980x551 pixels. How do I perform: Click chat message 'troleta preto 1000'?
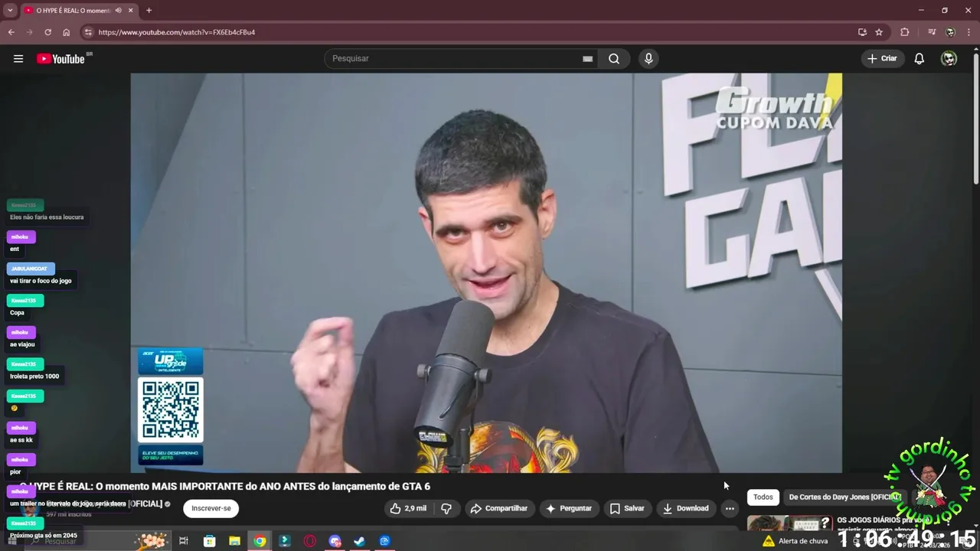(34, 377)
